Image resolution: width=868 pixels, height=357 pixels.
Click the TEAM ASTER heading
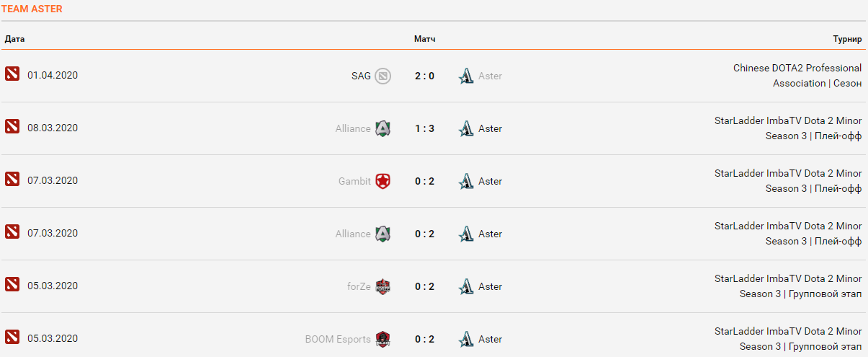pyautogui.click(x=32, y=9)
